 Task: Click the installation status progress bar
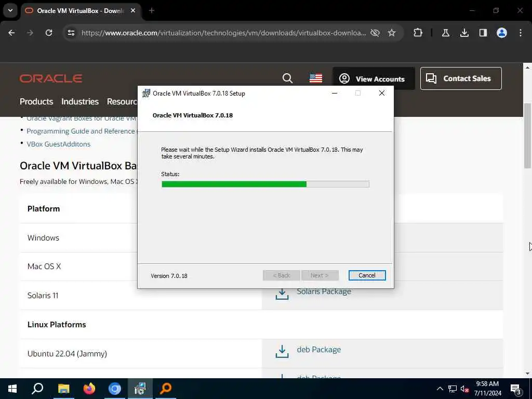click(265, 184)
